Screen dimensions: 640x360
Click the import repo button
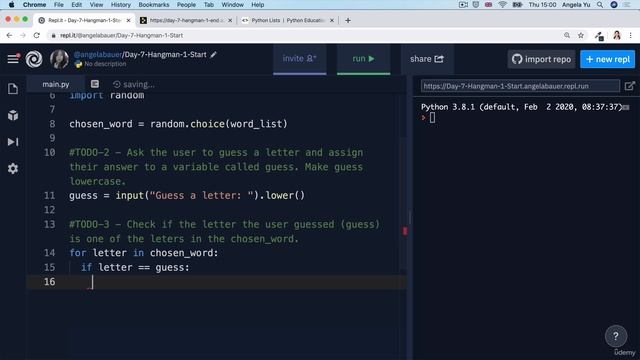pyautogui.click(x=541, y=59)
